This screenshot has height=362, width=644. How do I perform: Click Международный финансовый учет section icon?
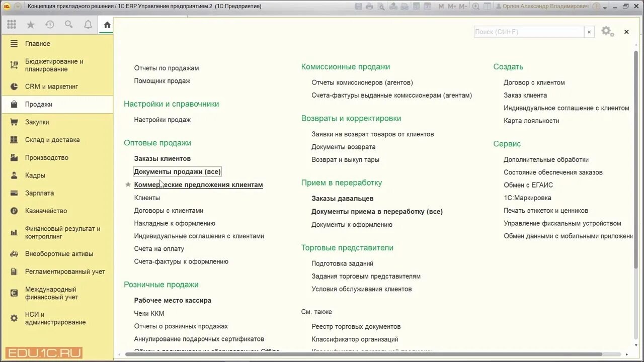click(14, 293)
